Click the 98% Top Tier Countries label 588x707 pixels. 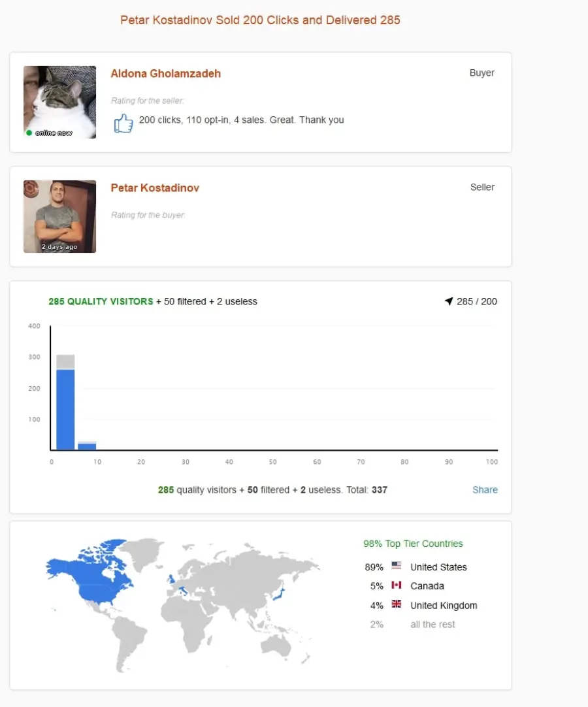click(x=413, y=544)
